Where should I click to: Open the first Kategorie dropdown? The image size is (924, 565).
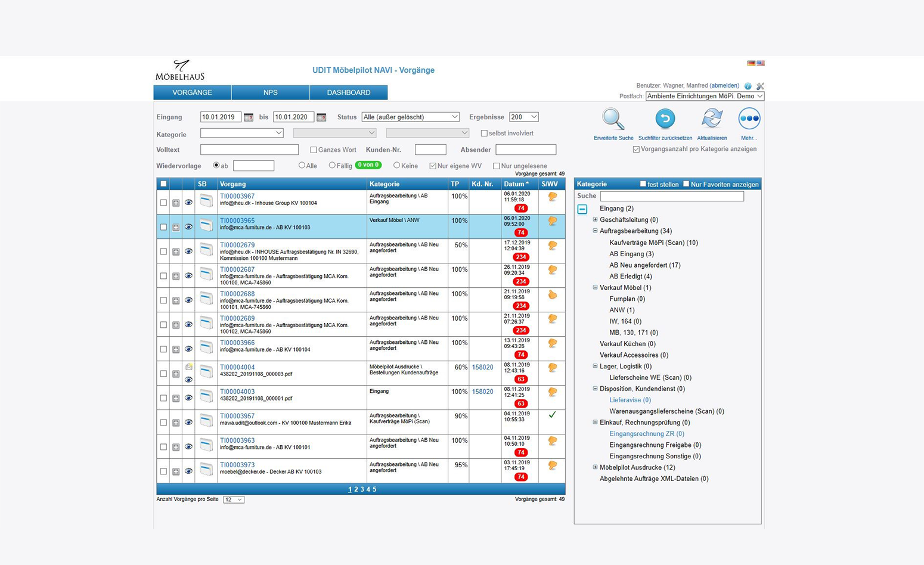242,133
